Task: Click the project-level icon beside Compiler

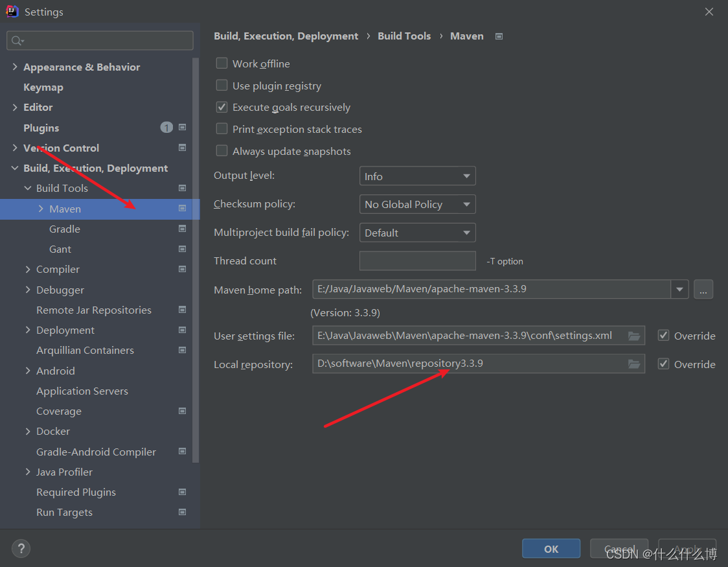Action: tap(183, 269)
